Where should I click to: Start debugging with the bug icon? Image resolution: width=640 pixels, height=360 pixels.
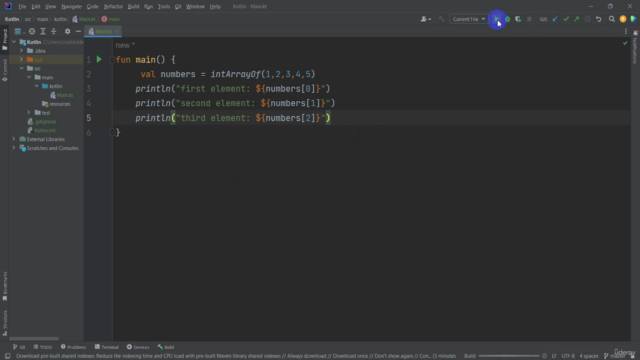tap(507, 19)
